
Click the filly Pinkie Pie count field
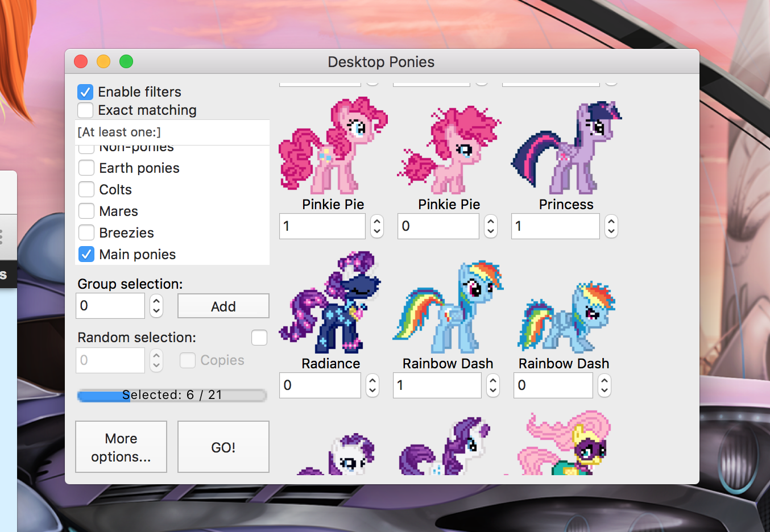pyautogui.click(x=438, y=226)
